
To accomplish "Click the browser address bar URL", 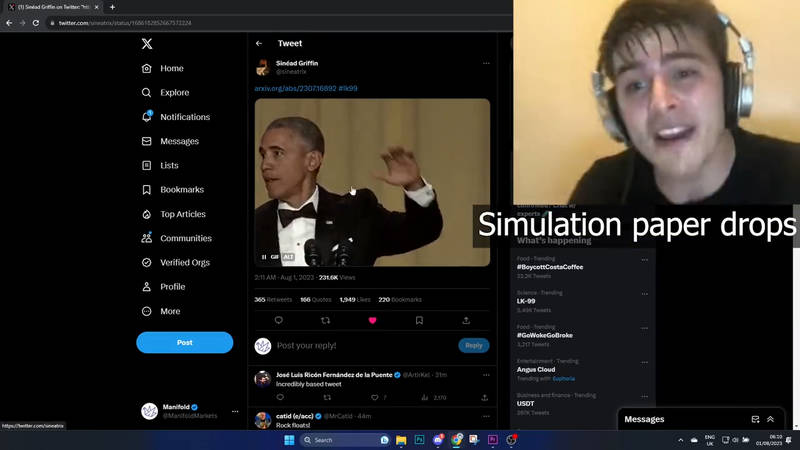I will point(125,23).
